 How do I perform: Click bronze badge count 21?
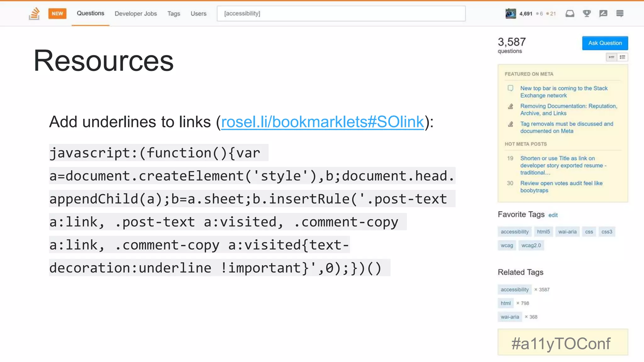coord(551,14)
